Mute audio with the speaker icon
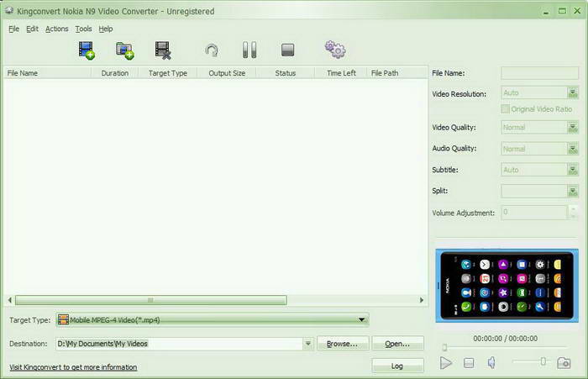This screenshot has height=379, width=588. (x=492, y=363)
